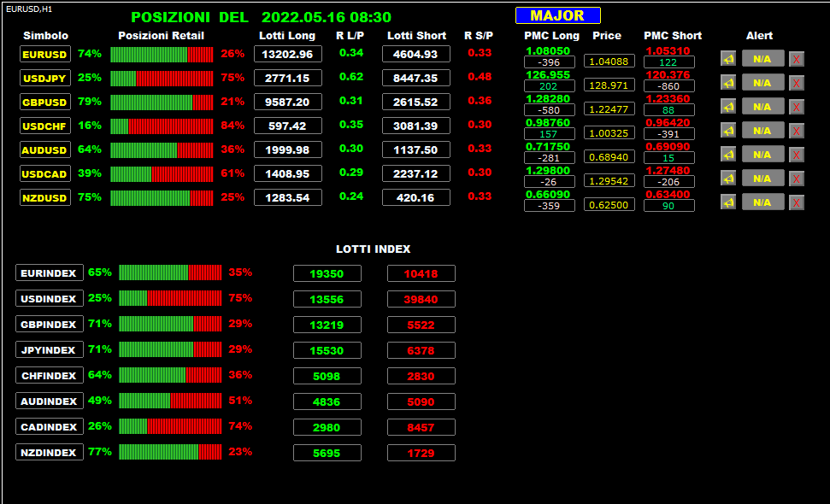The image size is (830, 504).
Task: Click the GBPUSD price box 1.22477
Action: click(609, 109)
